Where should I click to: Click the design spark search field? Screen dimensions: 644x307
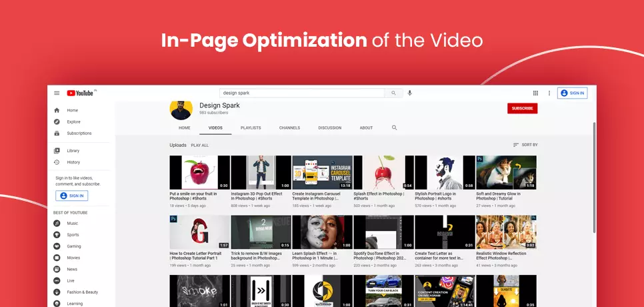[302, 93]
